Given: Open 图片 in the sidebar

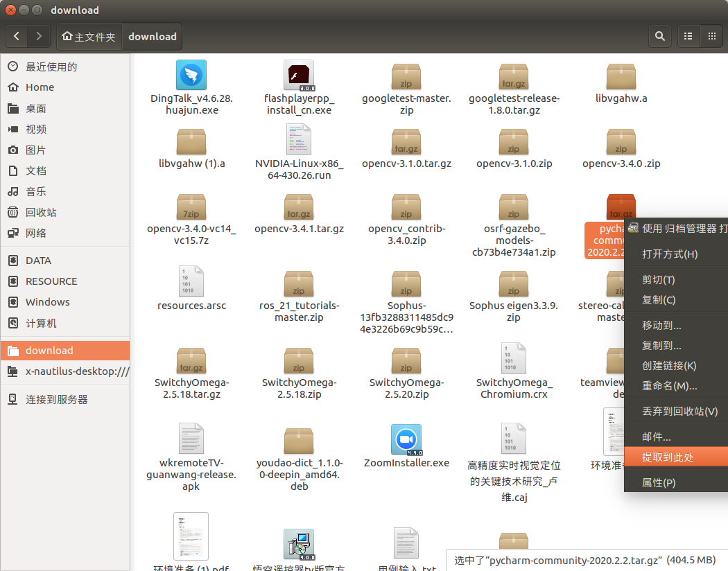Looking at the screenshot, I should pos(65,150).
